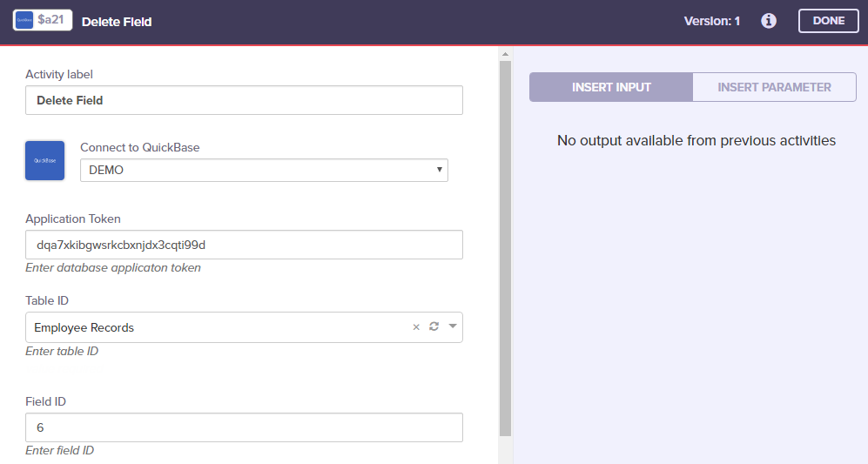
Task: Click the Version: 1 label
Action: click(711, 21)
